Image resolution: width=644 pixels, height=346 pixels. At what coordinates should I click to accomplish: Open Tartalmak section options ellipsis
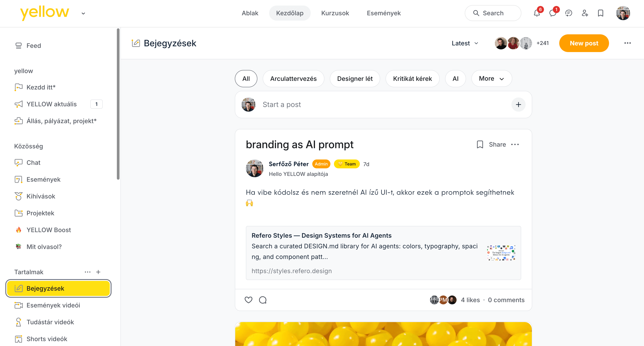pos(87,272)
